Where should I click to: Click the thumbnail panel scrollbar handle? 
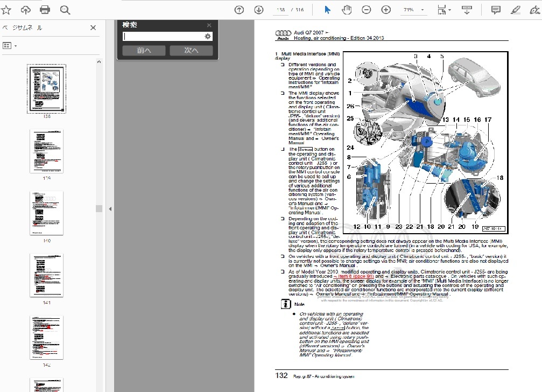[x=99, y=208]
